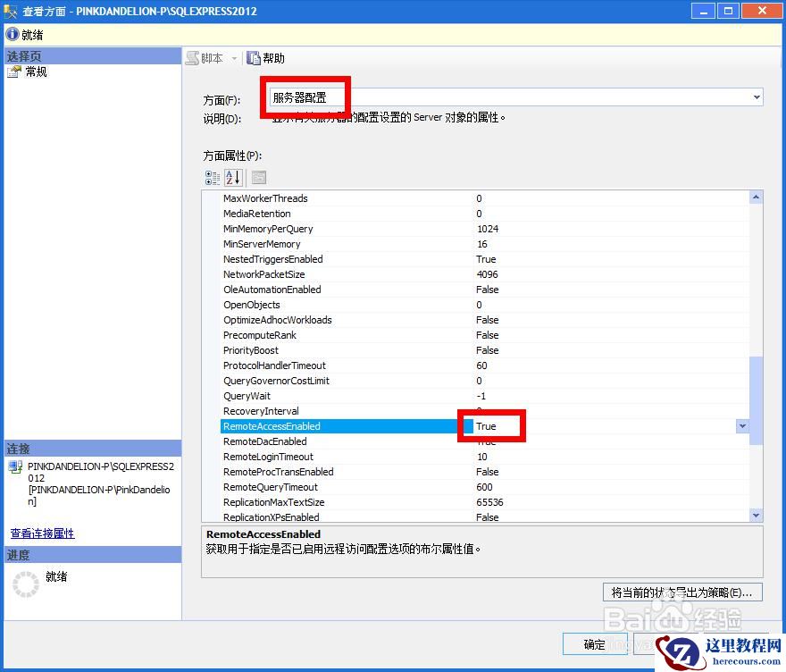Click the 查看连接属性 link
Image resolution: width=786 pixels, height=672 pixels.
tap(42, 533)
